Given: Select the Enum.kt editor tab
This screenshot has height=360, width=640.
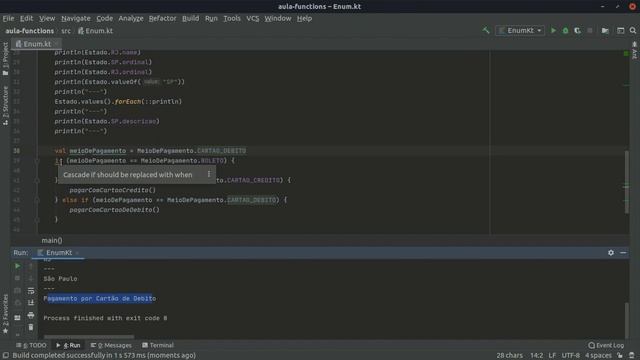Looking at the screenshot, I should 36,44.
